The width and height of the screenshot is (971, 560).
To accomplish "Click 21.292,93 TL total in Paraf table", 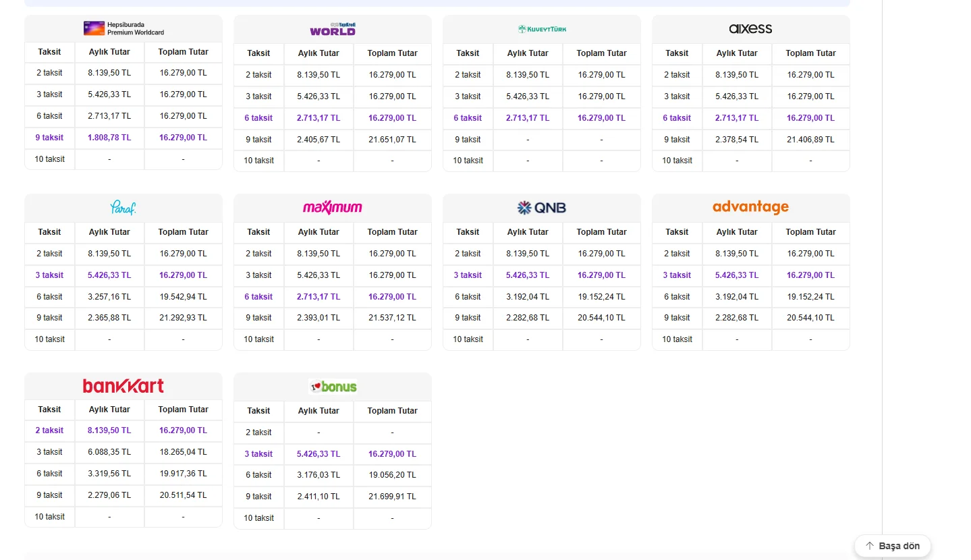I will tap(183, 318).
